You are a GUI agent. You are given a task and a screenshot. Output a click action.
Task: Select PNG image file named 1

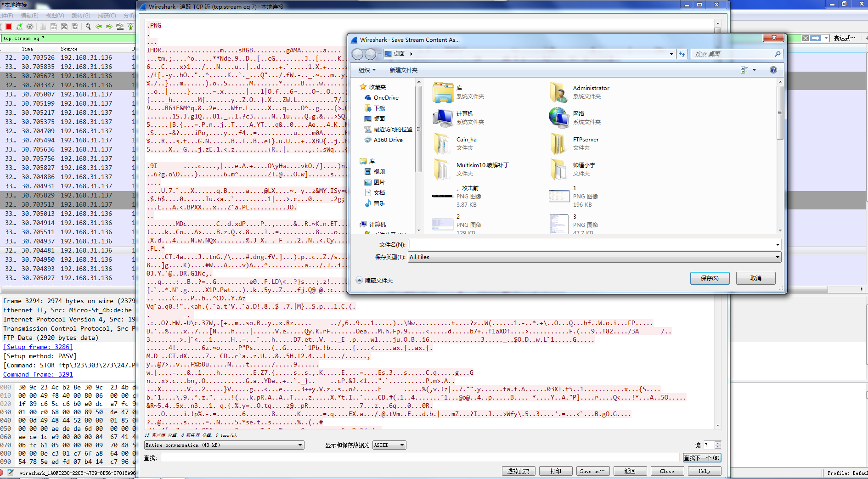574,197
